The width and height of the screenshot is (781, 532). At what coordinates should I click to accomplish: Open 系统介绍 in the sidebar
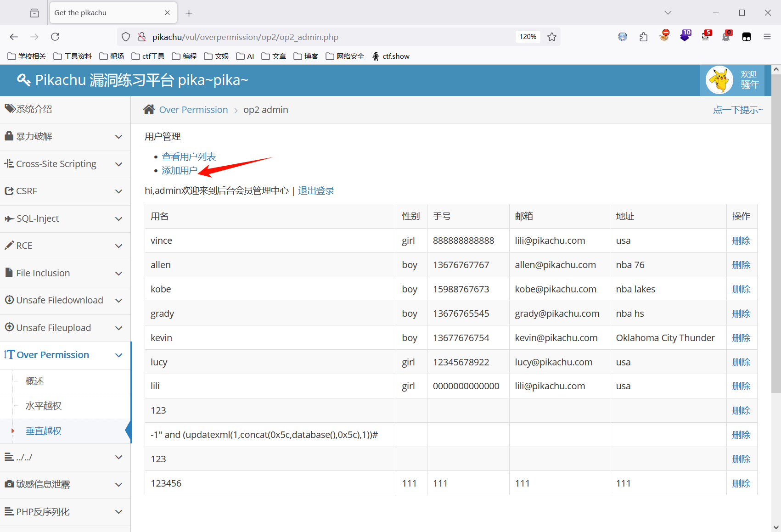point(65,109)
